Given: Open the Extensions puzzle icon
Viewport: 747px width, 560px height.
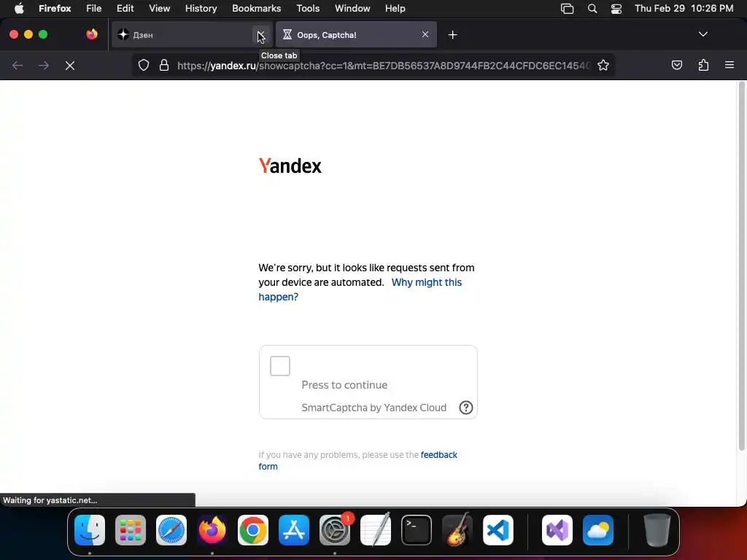Looking at the screenshot, I should [703, 65].
